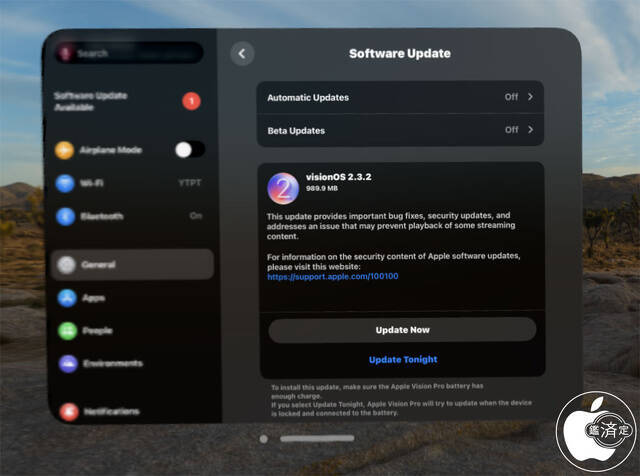Click the red notification badge
Viewport: 640px width, 476px height.
pyautogui.click(x=191, y=101)
